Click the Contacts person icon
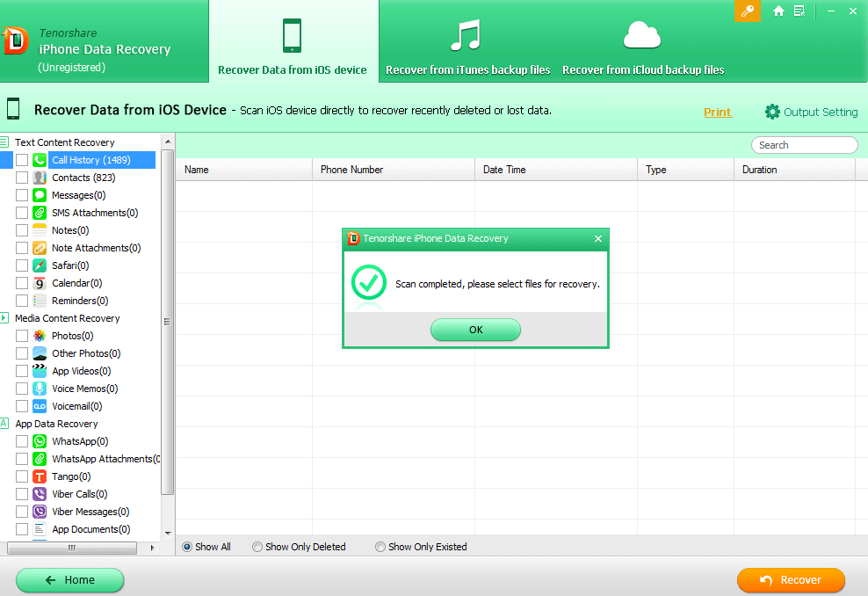The image size is (868, 596). 40,178
